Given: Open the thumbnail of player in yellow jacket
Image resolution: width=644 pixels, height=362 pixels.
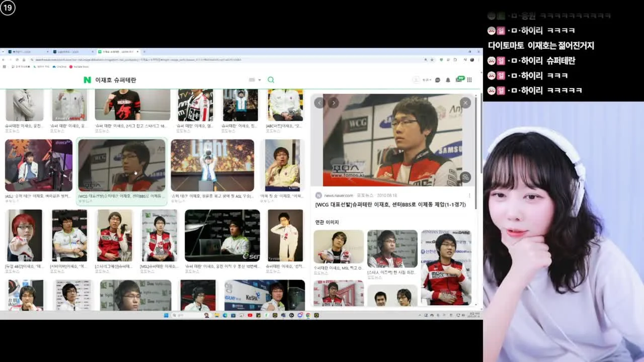Looking at the screenshot, I should coord(282,165).
